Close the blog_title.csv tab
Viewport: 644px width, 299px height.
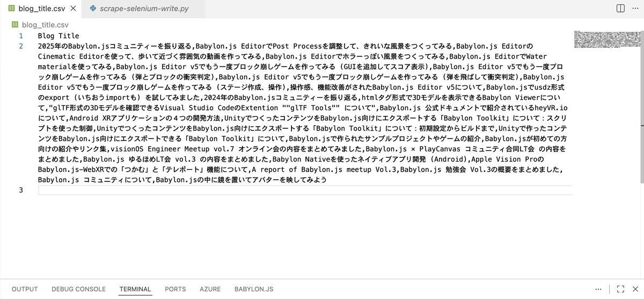pos(74,9)
